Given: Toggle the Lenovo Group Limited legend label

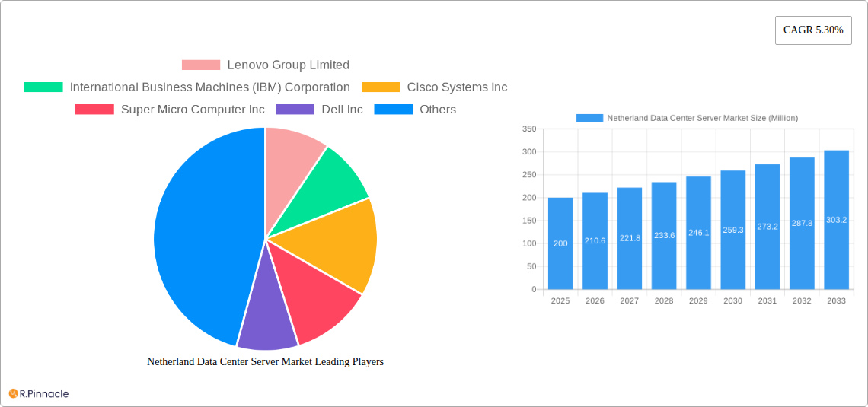Looking at the screenshot, I should [289, 65].
